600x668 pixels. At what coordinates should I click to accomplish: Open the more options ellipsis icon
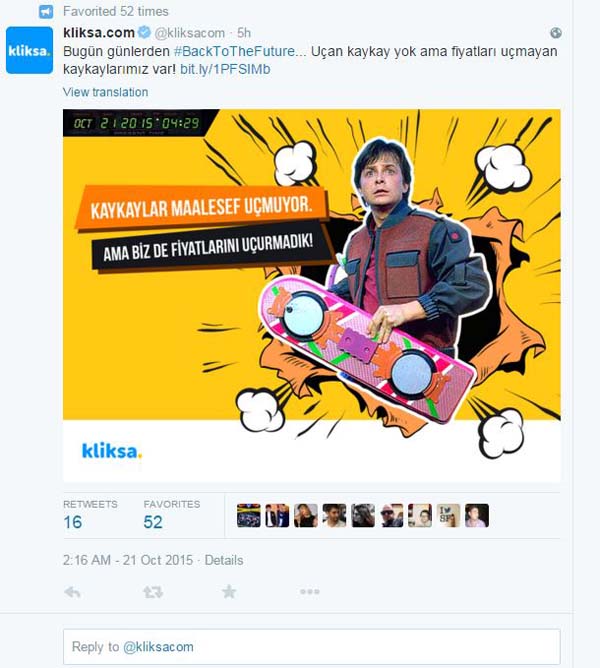pos(309,591)
